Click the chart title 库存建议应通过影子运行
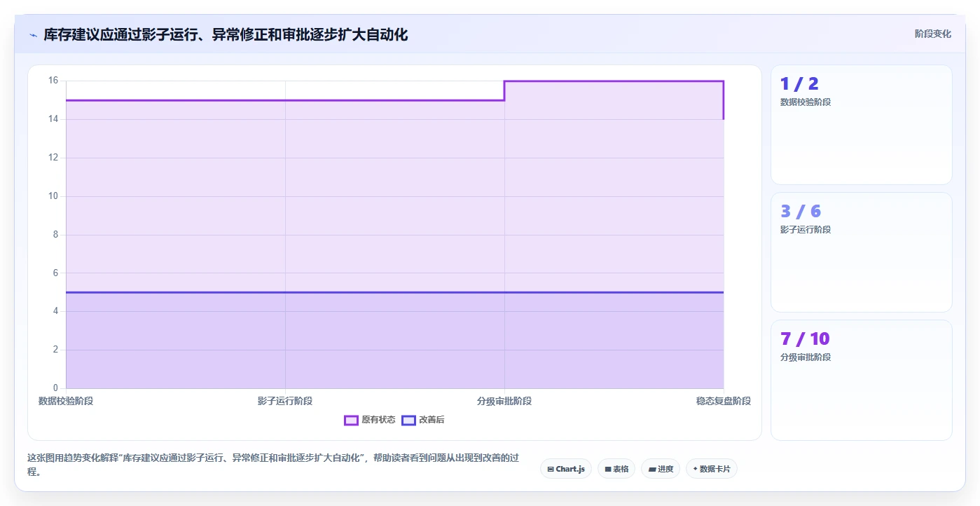The image size is (980, 506). [x=226, y=34]
